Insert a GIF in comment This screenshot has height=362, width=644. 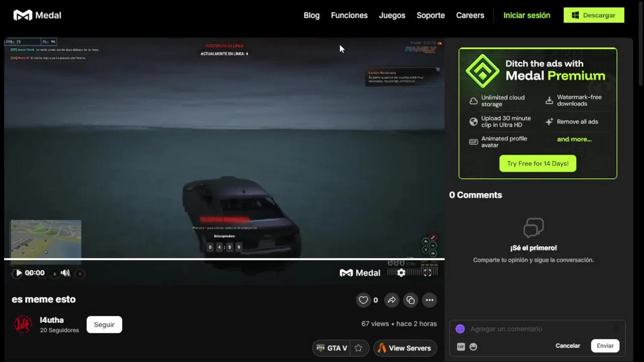461,346
